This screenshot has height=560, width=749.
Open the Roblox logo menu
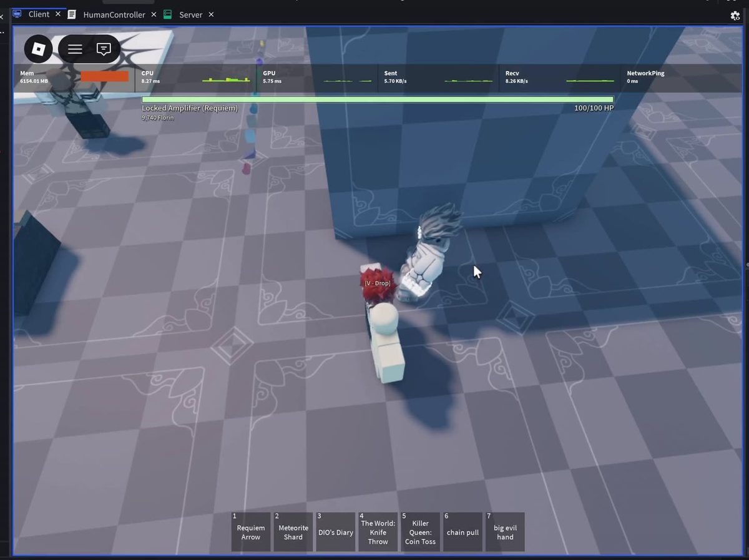(39, 49)
